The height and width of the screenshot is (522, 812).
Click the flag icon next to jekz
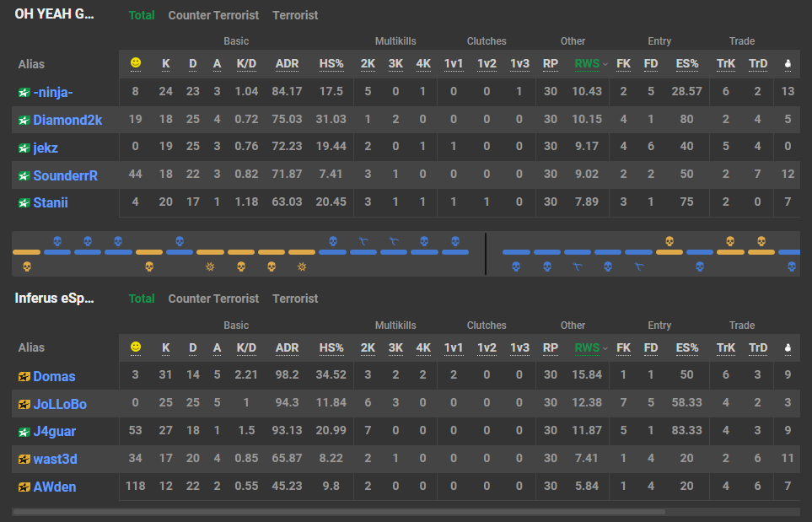(24, 148)
